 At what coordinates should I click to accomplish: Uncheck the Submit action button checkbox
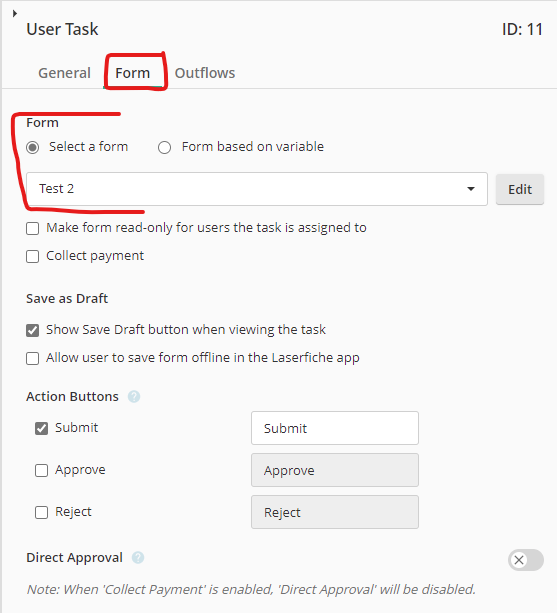[x=41, y=428]
